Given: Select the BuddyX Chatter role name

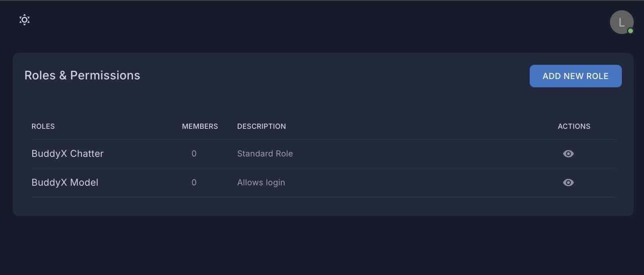Looking at the screenshot, I should [67, 154].
